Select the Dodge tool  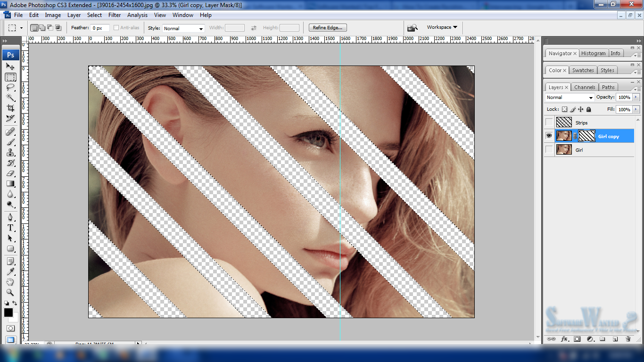(10, 204)
